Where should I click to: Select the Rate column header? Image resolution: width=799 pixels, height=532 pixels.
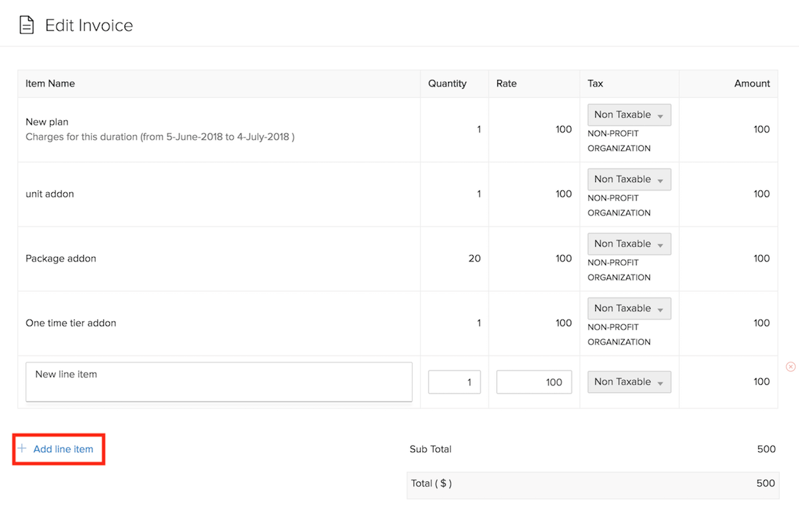coord(506,84)
